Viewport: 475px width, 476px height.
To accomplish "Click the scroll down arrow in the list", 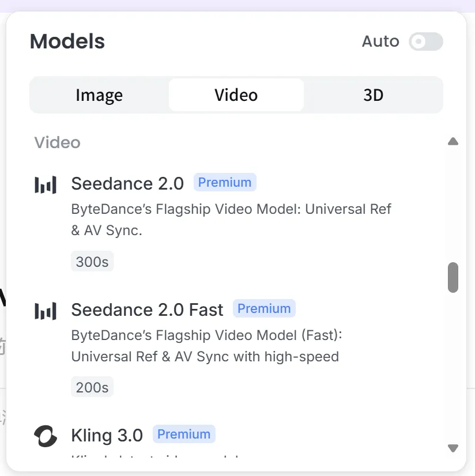I will (453, 448).
